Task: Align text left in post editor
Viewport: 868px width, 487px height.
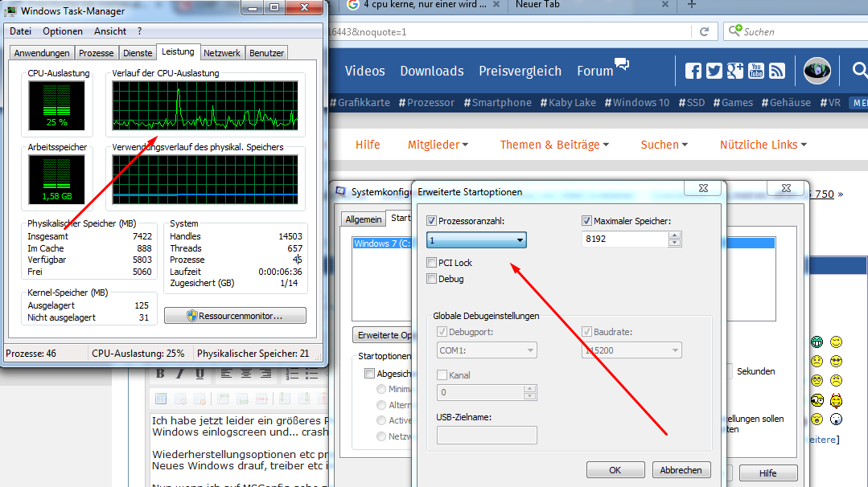Action: (226, 374)
